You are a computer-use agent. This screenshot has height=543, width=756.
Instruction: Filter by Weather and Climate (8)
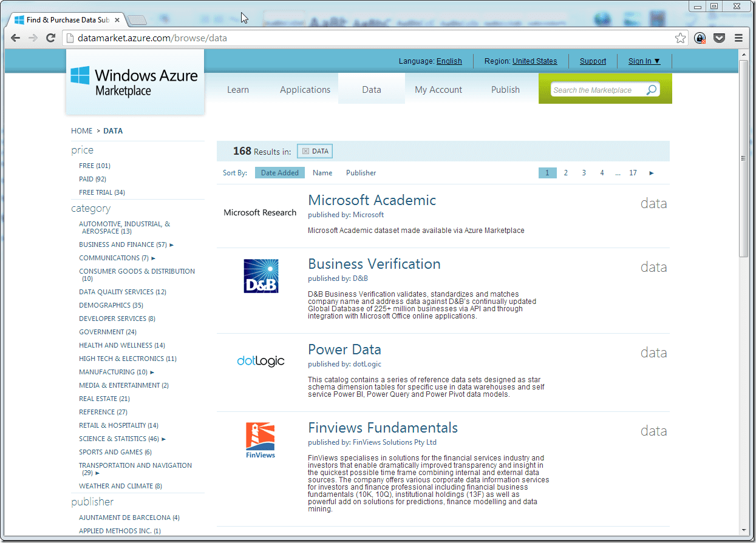pos(120,486)
